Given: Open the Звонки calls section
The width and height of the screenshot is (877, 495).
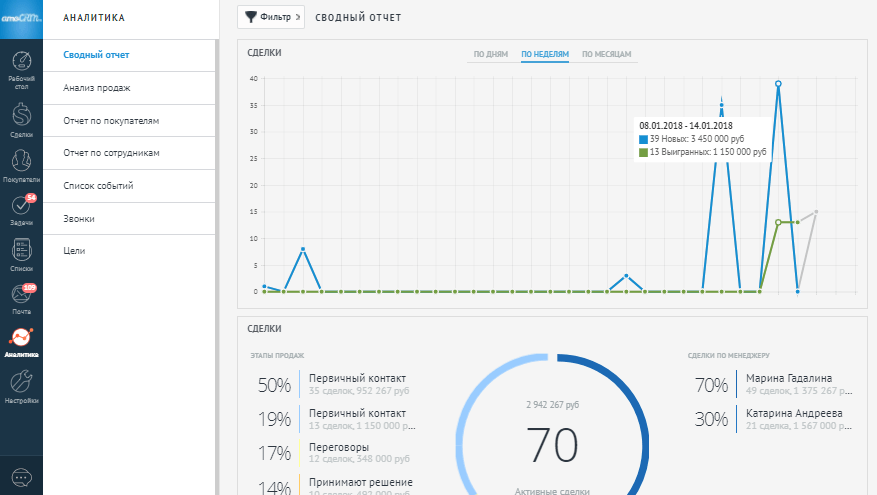Looking at the screenshot, I should [x=79, y=218].
